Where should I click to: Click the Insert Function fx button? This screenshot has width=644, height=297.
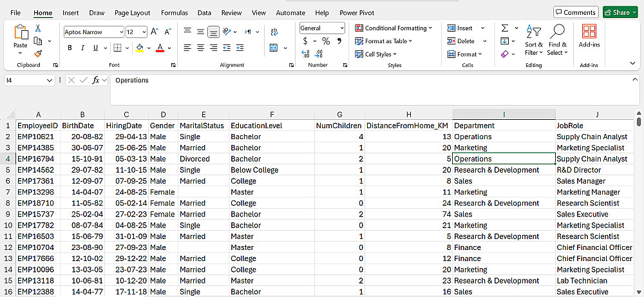(x=96, y=80)
